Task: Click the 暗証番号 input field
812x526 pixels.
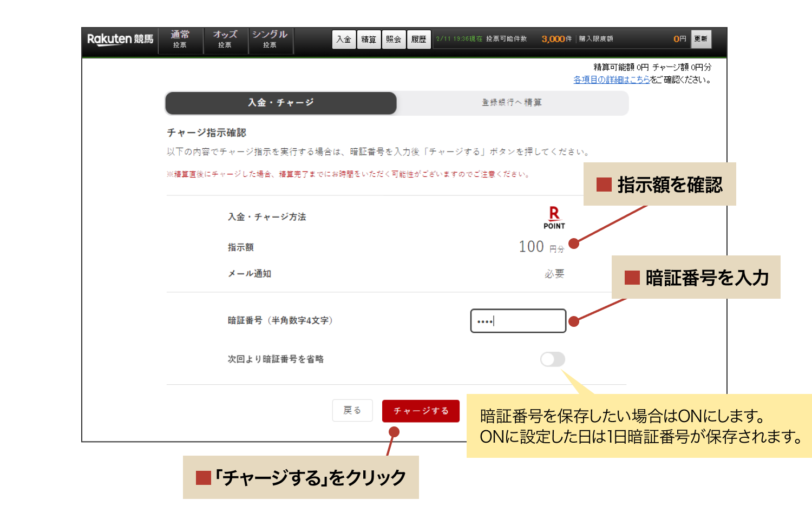Action: point(518,320)
